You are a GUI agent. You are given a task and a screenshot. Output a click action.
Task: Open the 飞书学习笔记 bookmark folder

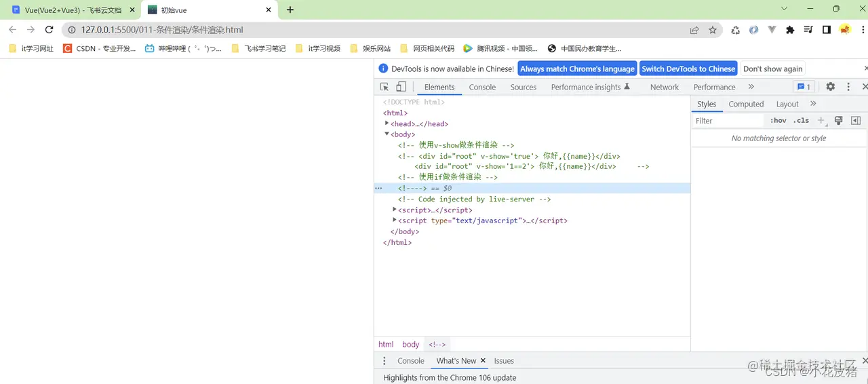[258, 48]
